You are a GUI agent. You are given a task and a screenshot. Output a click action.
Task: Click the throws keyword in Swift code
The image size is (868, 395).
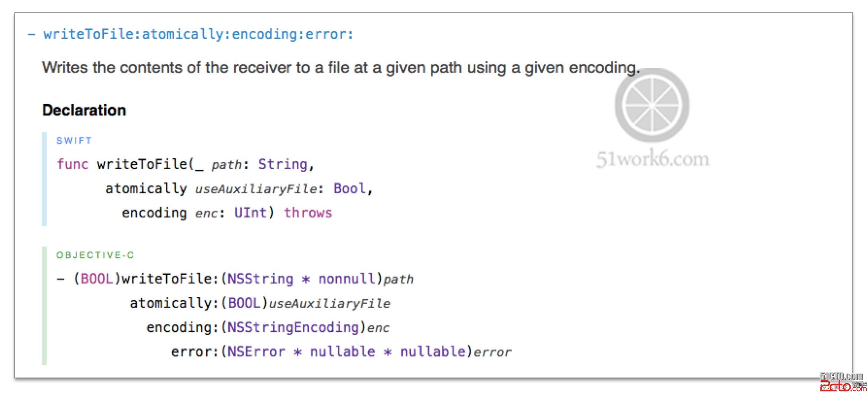coord(308,213)
